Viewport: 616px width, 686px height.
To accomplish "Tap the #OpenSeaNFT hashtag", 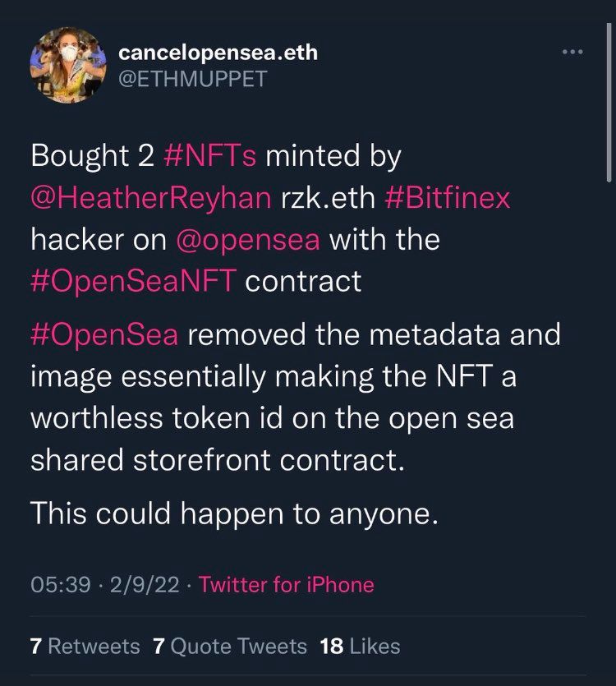I will pyautogui.click(x=135, y=282).
